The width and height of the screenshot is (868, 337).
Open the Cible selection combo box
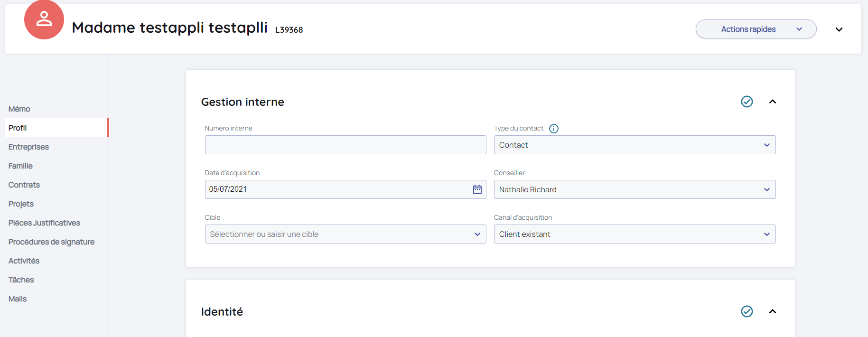[x=345, y=234]
